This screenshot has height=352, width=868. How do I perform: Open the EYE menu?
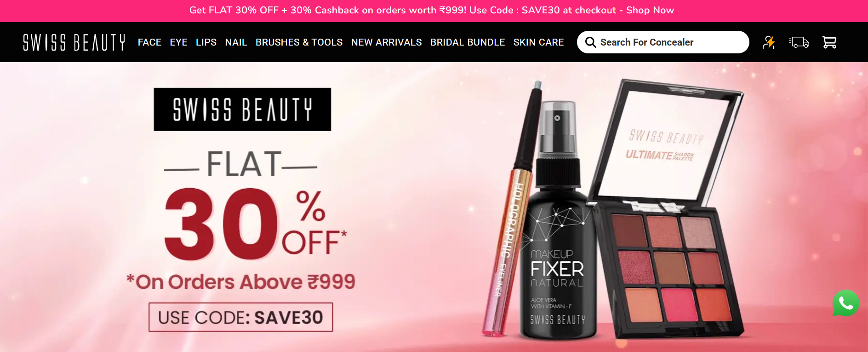tap(178, 42)
